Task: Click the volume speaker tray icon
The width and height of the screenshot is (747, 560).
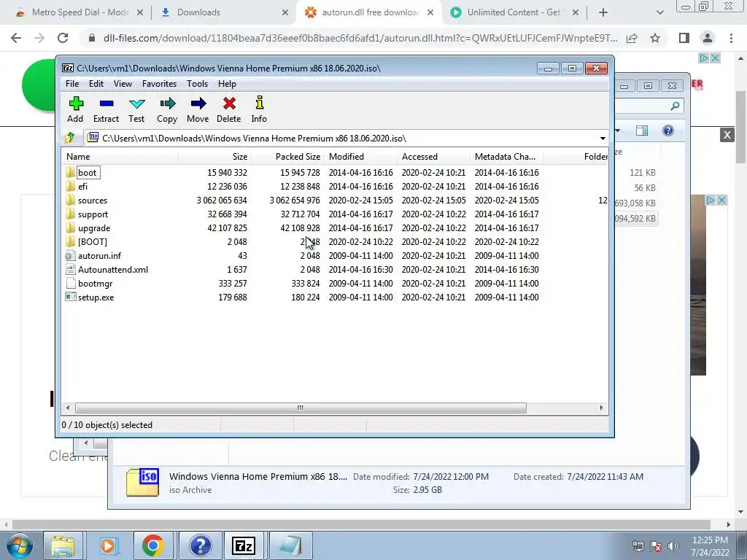Action: (x=673, y=546)
